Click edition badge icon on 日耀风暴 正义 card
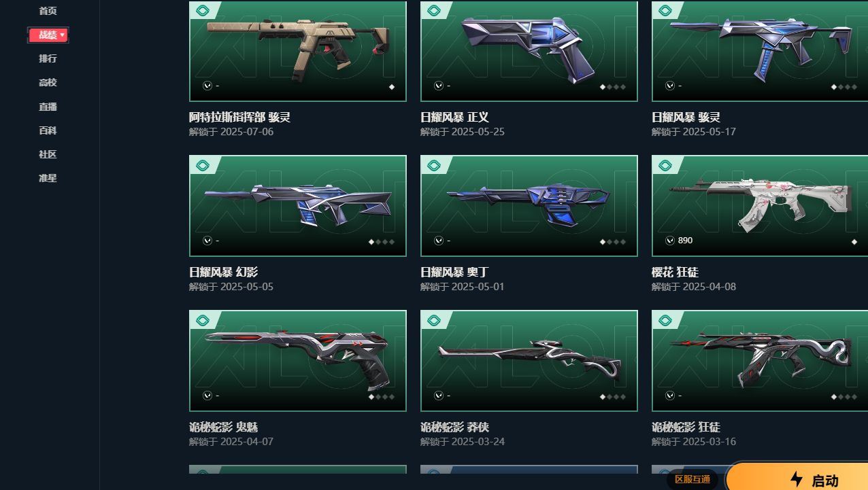 tap(434, 11)
